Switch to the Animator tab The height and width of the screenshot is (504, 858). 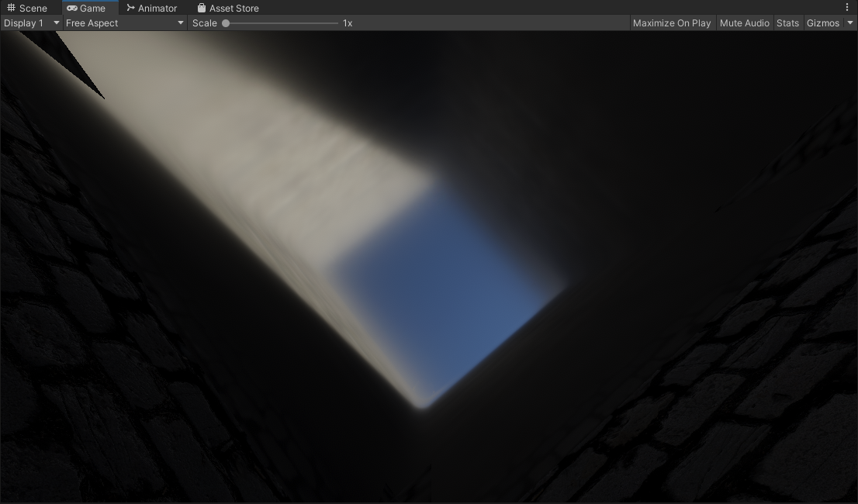157,8
